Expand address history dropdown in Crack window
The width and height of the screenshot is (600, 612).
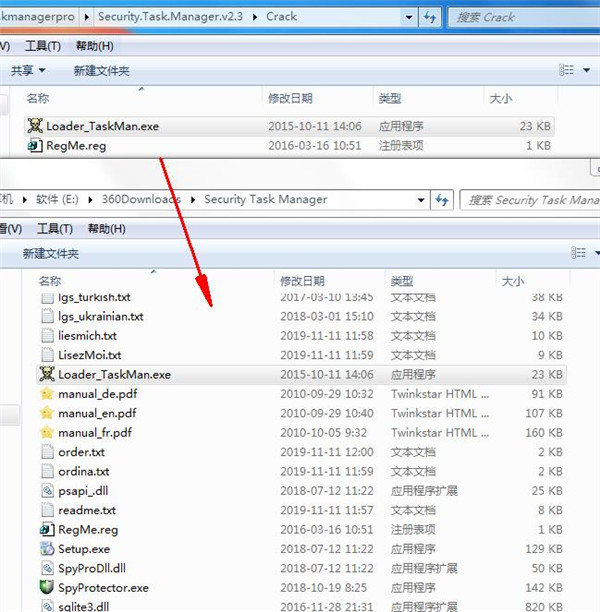coord(408,17)
